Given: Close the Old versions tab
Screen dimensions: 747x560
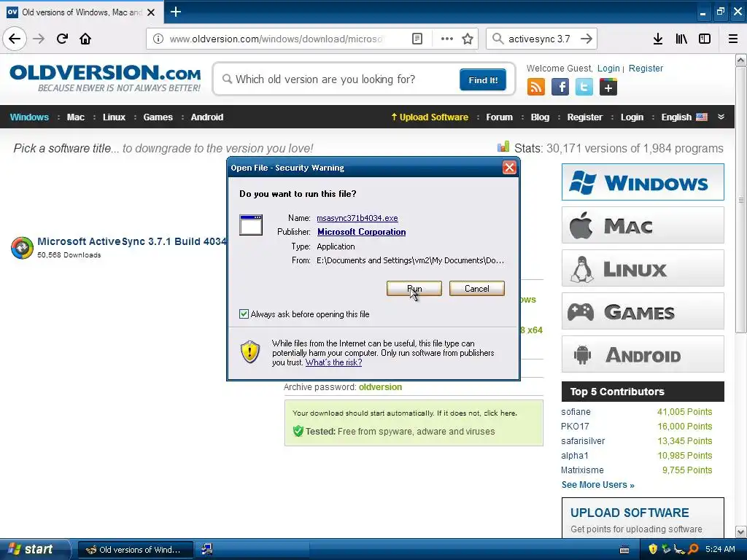Looking at the screenshot, I should (x=151, y=12).
